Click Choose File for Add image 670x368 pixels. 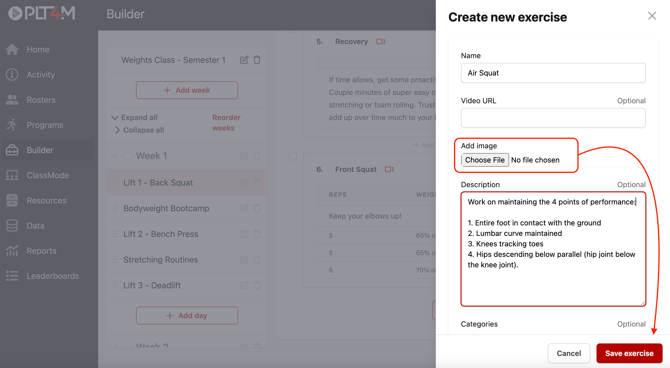coord(485,160)
